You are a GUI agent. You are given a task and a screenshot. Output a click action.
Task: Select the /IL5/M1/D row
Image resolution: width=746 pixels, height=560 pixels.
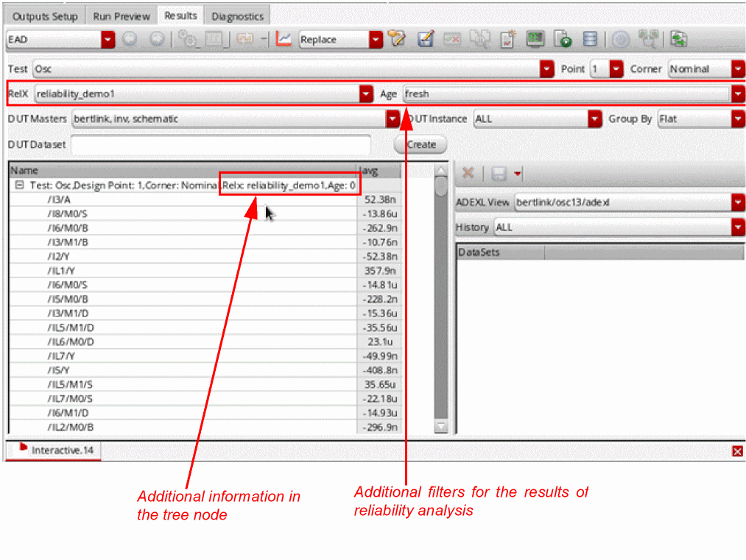point(205,328)
